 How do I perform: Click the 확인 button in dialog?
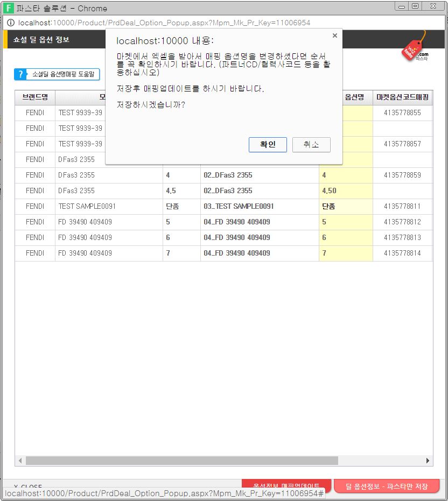268,145
